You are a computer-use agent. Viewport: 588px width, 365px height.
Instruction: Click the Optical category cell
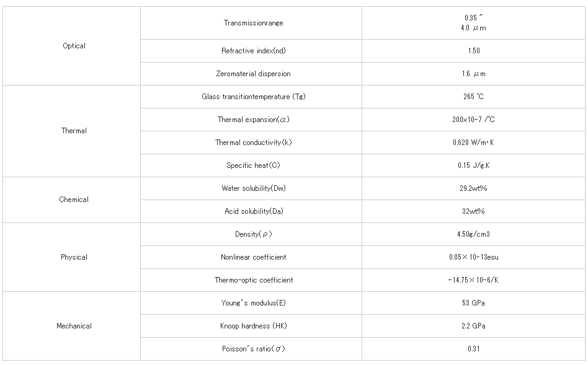click(74, 46)
